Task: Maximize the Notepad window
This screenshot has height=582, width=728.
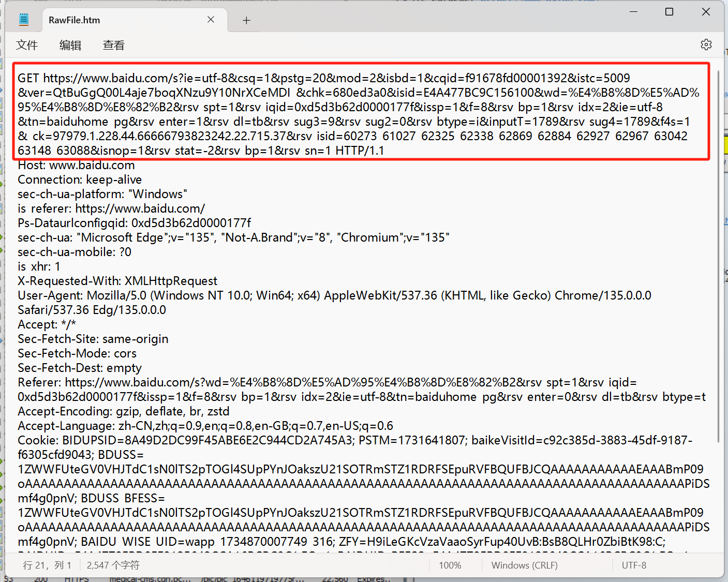Action: click(669, 11)
